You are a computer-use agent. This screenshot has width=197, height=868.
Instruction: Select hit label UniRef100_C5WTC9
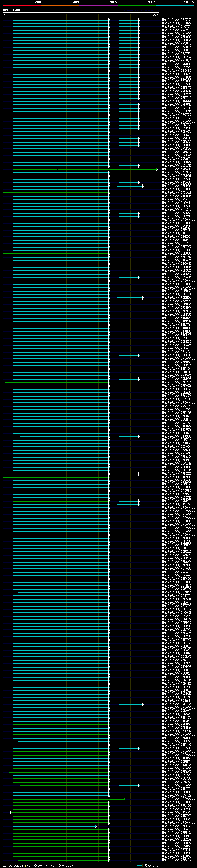pos(177,125)
